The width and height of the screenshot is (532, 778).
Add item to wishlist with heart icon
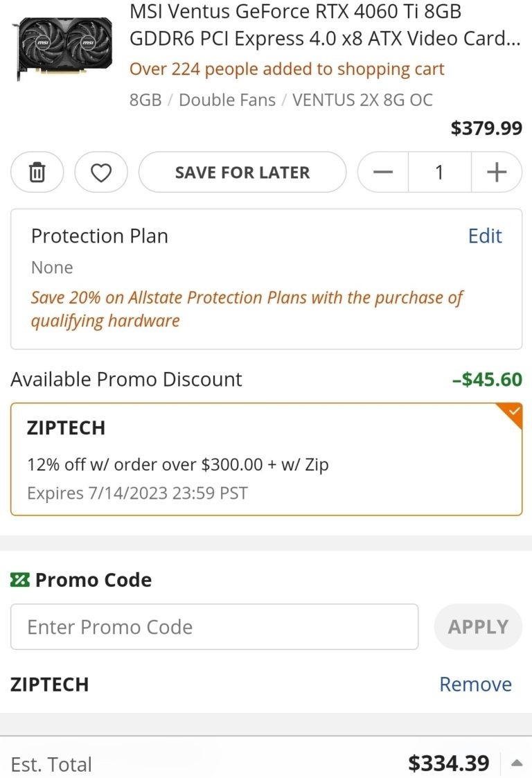101,172
